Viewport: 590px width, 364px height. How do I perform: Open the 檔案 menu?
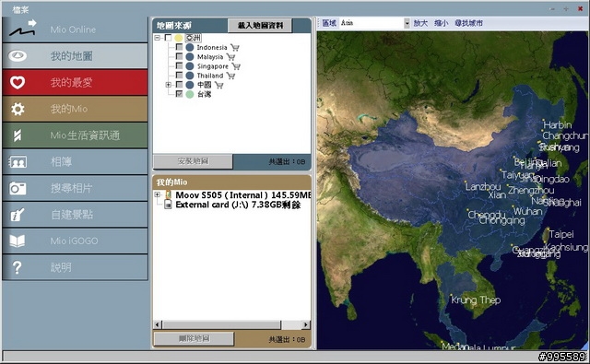coord(20,10)
